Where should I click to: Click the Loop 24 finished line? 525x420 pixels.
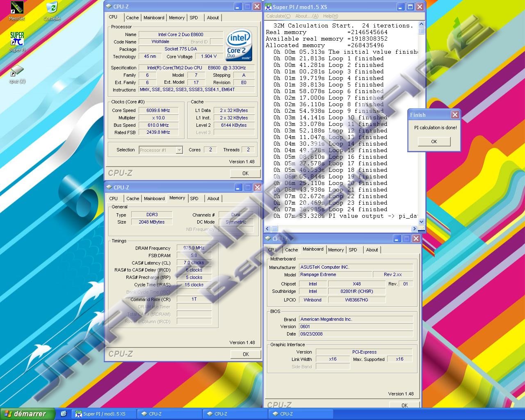(330, 209)
